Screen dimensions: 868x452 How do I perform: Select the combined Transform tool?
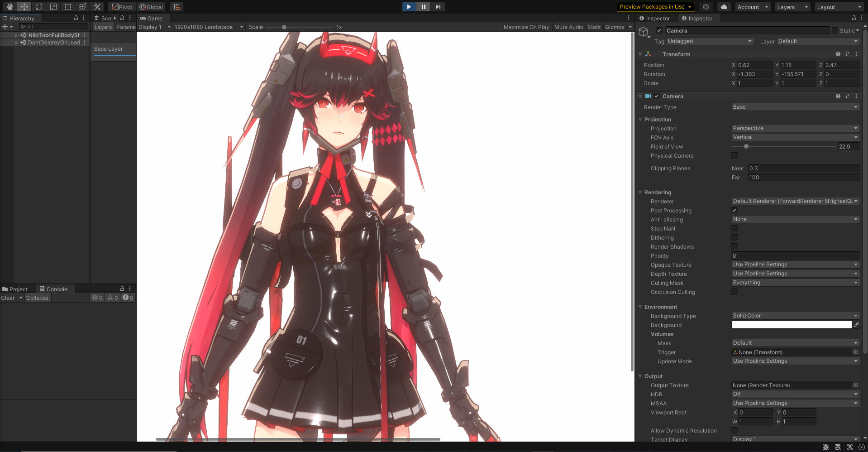[82, 7]
